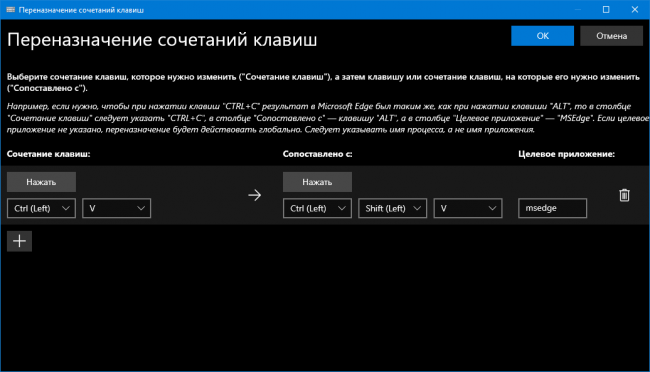Focus the msedge target app field
Viewport: 650px width, 372px height.
(553, 208)
